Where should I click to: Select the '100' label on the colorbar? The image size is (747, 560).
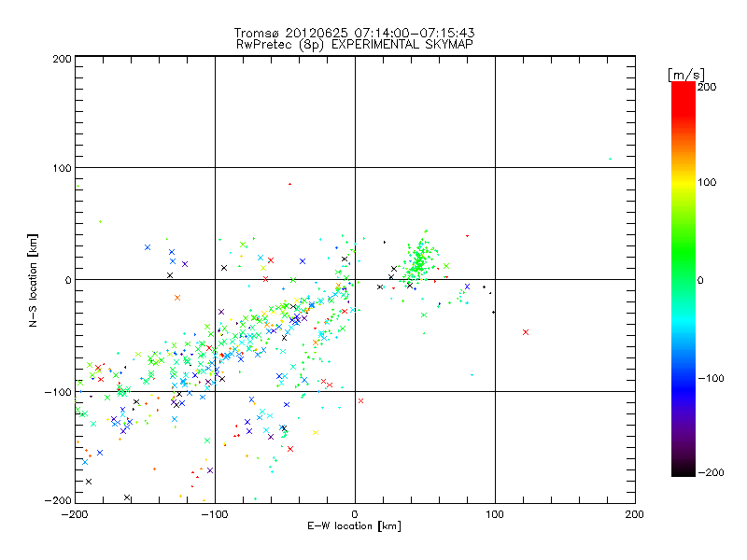pos(707,182)
